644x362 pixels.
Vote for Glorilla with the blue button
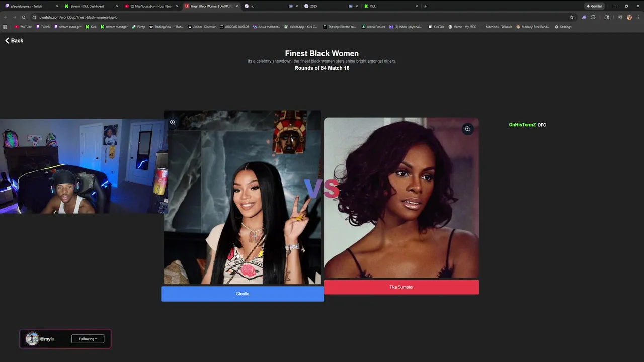tap(242, 294)
